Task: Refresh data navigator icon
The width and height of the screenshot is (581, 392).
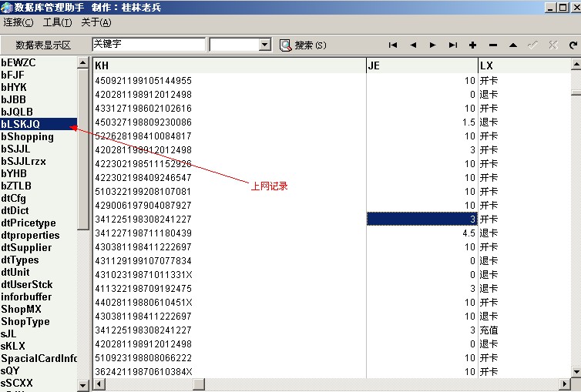Action: 573,45
